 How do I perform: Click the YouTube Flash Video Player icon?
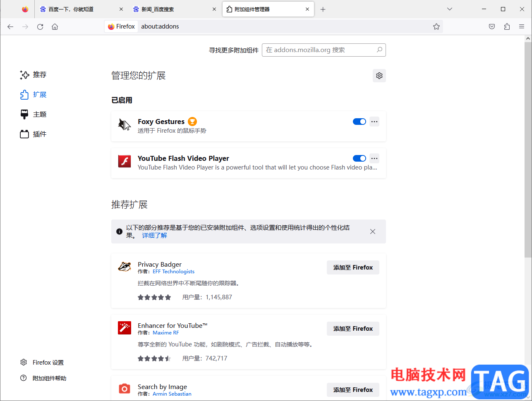click(125, 161)
